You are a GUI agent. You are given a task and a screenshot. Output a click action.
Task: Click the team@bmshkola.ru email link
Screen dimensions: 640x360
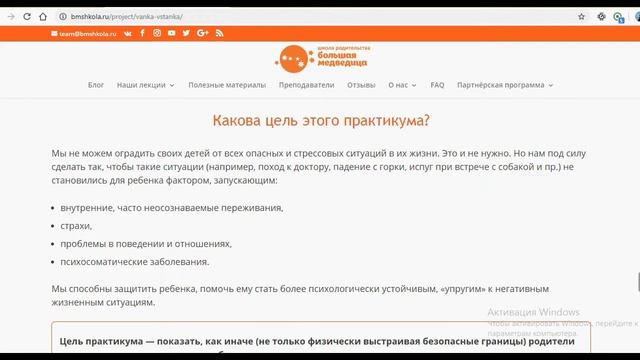coord(84,33)
